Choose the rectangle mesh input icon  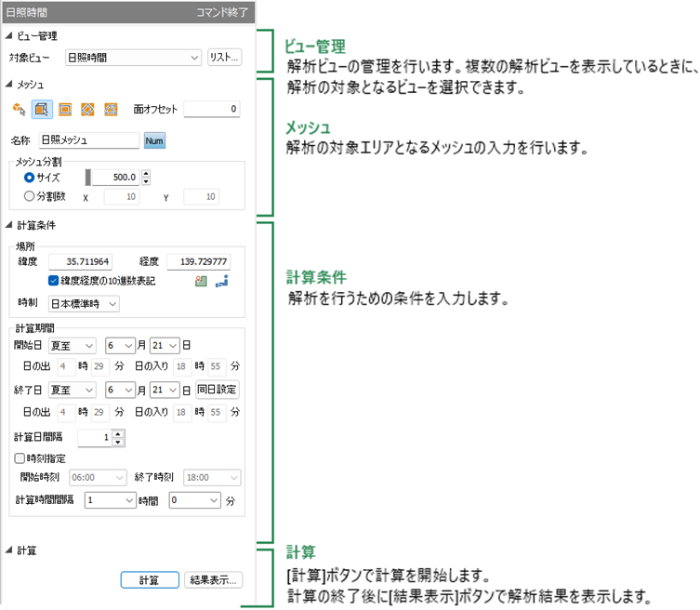coord(65,109)
